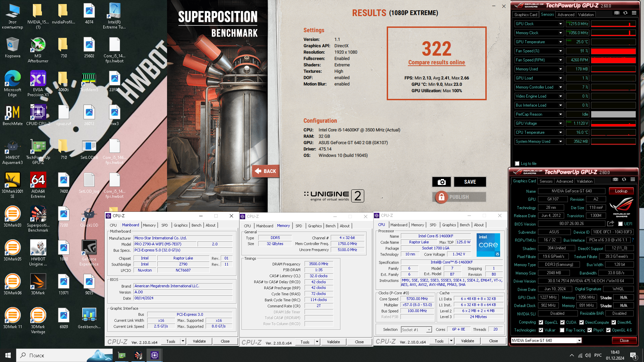The image size is (644, 362).
Task: Open HWBOT Aquamark3 desktop icon
Action: pos(12,151)
